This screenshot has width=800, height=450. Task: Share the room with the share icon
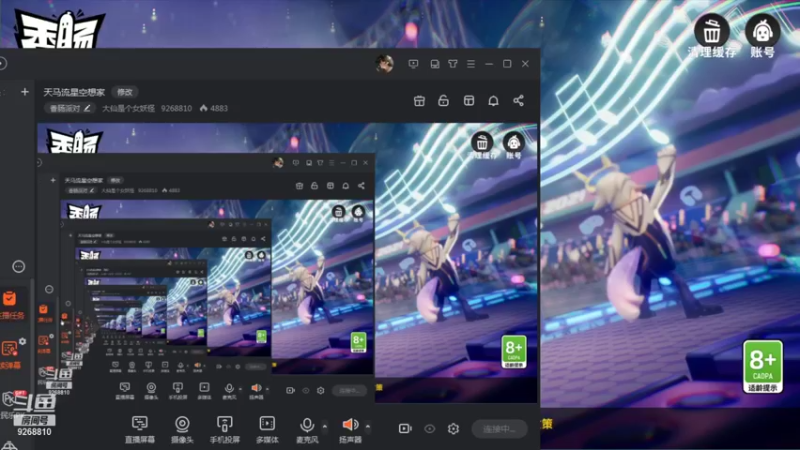pos(518,101)
